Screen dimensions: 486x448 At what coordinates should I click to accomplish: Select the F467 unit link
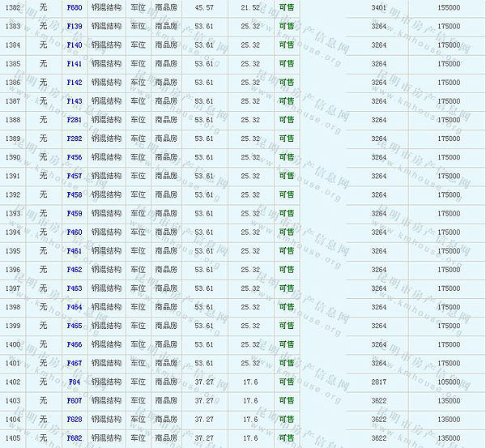(75, 363)
